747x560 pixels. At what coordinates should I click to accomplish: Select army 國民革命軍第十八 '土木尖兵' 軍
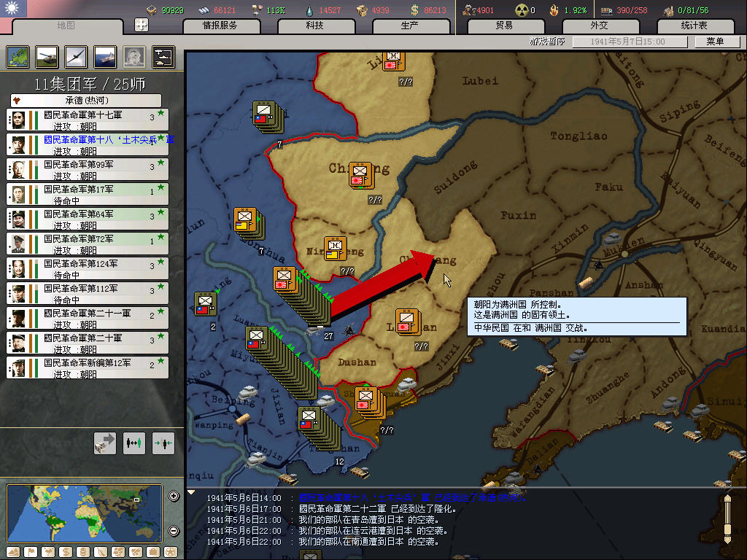point(88,144)
